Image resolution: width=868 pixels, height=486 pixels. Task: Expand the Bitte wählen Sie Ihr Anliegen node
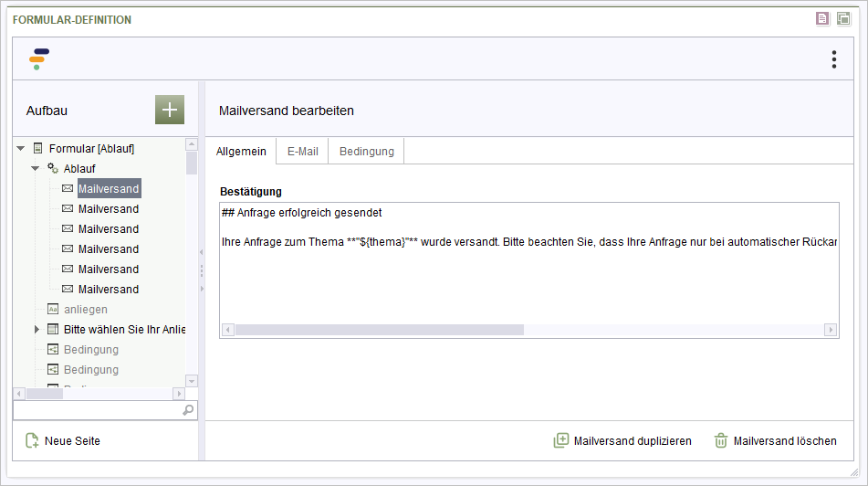tap(37, 329)
